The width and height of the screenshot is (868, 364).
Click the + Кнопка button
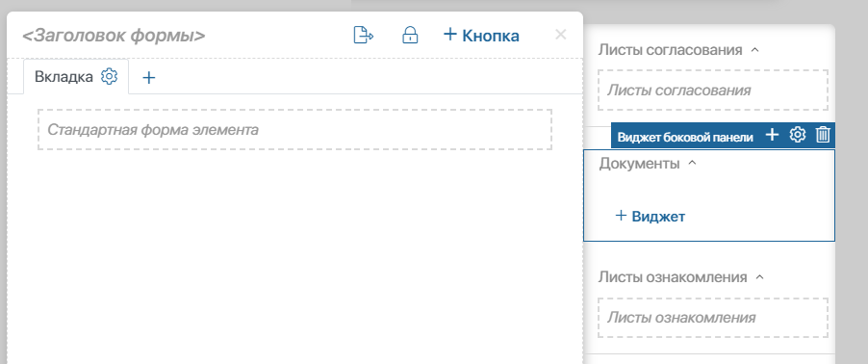point(481,36)
